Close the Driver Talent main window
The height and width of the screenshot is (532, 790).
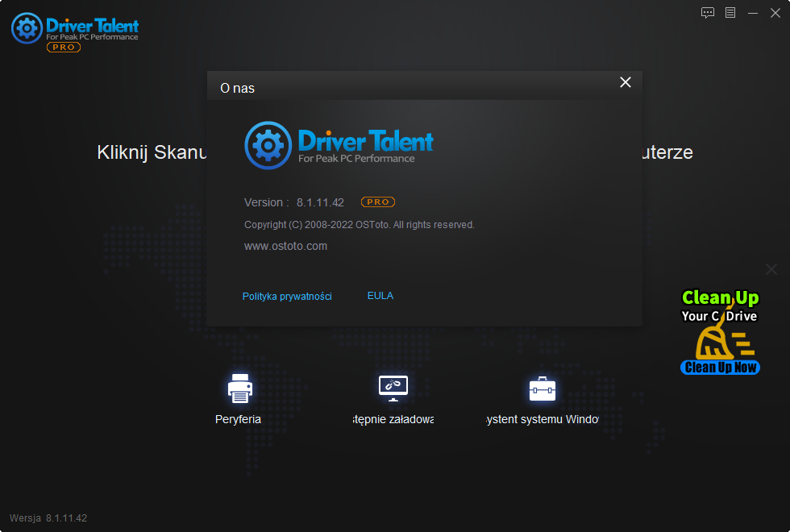775,13
